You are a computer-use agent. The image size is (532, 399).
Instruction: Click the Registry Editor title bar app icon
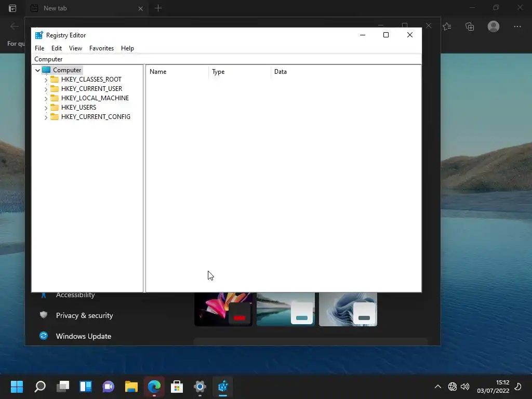pyautogui.click(x=39, y=35)
